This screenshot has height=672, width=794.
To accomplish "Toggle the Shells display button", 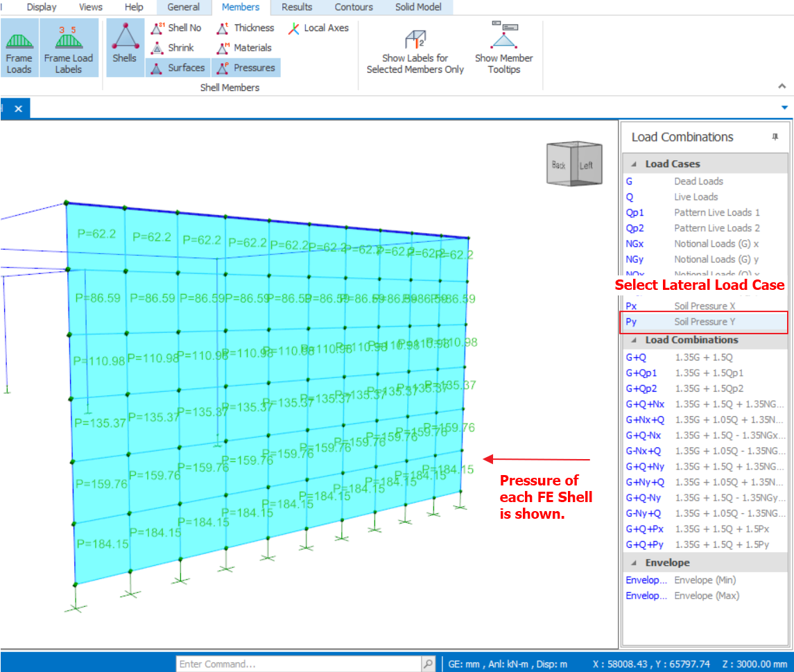I will tap(125, 46).
